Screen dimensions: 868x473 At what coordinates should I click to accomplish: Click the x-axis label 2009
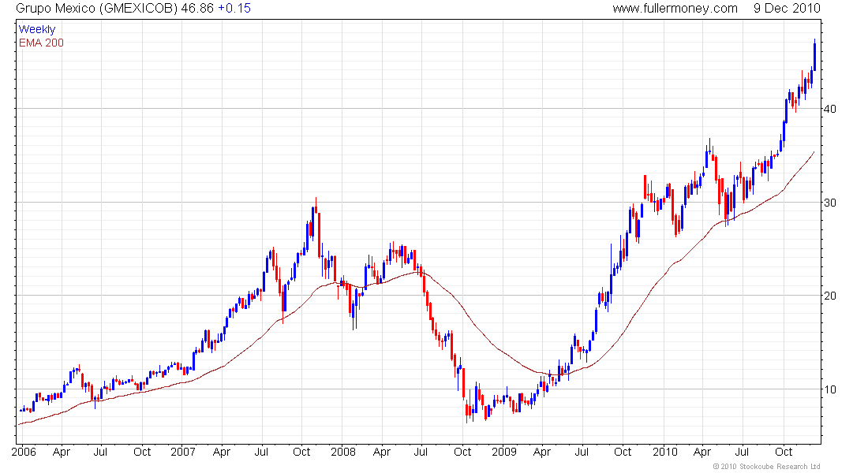click(504, 452)
